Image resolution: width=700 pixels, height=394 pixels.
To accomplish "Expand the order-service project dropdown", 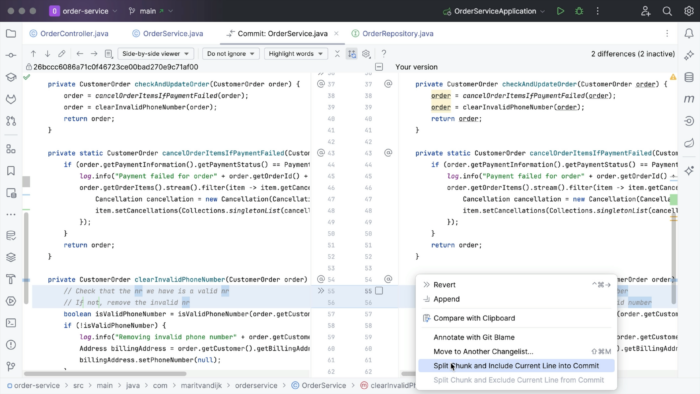I will coord(83,11).
